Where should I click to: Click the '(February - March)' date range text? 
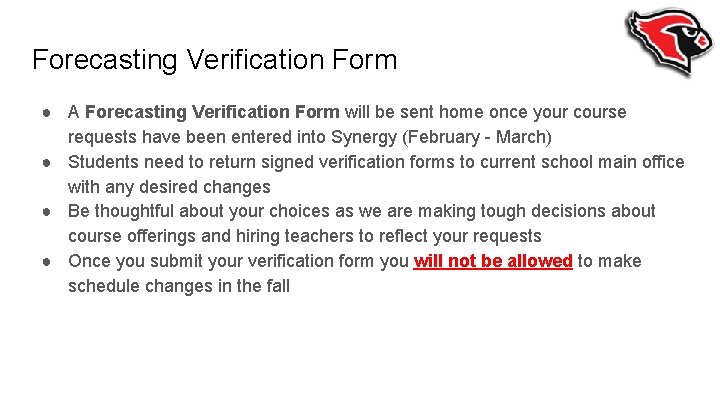477,137
